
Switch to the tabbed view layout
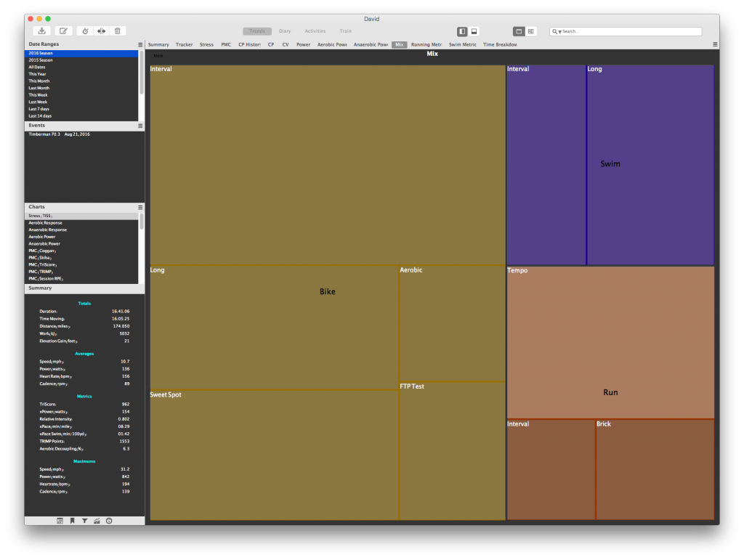click(x=519, y=31)
